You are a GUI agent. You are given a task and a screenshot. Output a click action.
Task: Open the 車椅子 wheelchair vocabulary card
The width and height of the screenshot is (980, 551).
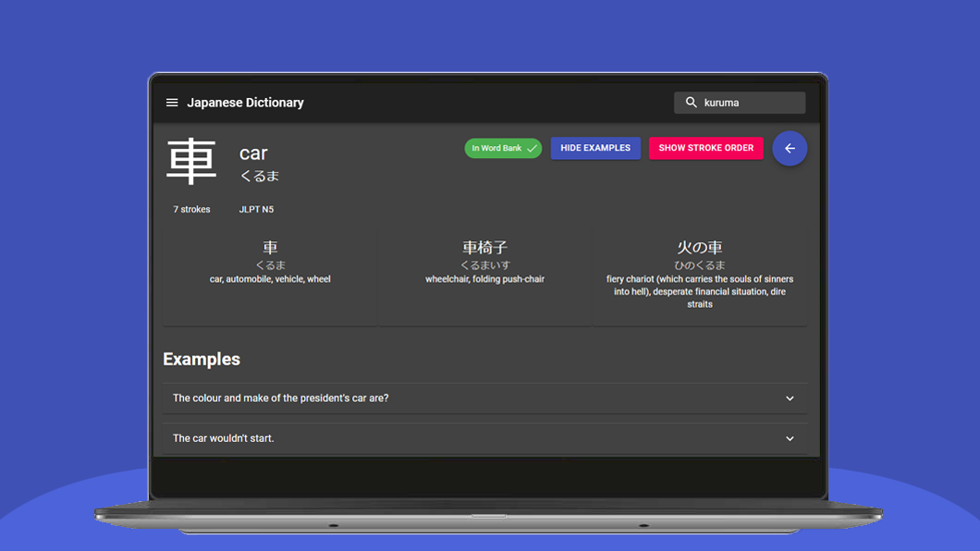pos(485,277)
